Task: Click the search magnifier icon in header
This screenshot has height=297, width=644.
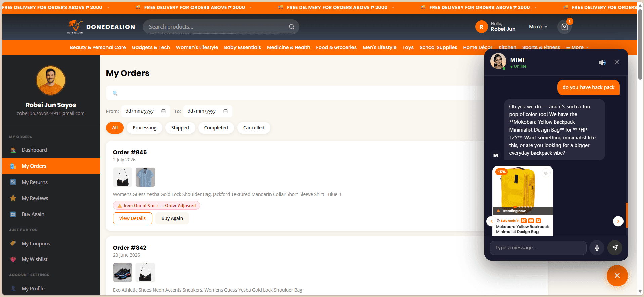Action: 292,27
